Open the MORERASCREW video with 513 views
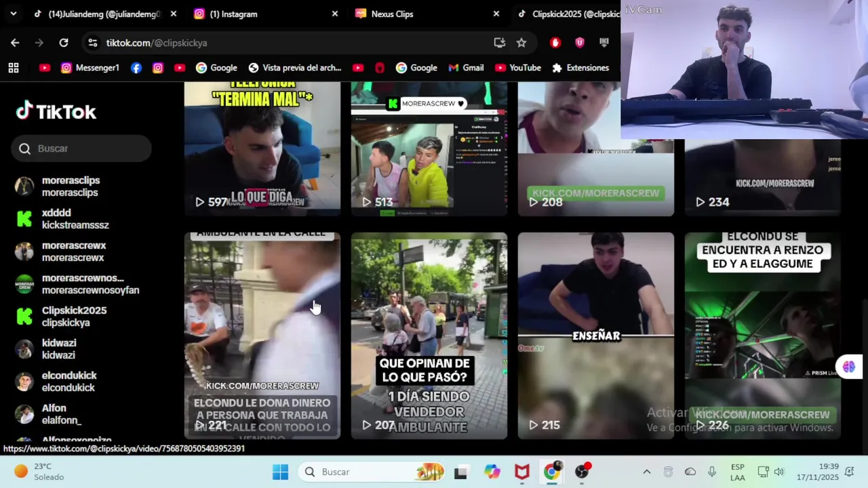Screen dimensions: 868x488 429,149
